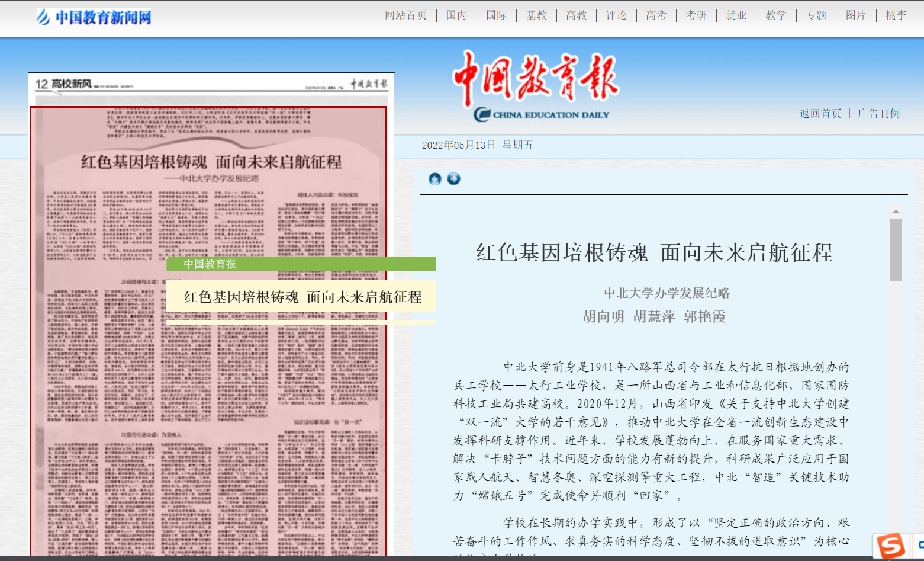Click the article scrollbar thumb
Image resolution: width=924 pixels, height=561 pixels.
pyautogui.click(x=896, y=250)
